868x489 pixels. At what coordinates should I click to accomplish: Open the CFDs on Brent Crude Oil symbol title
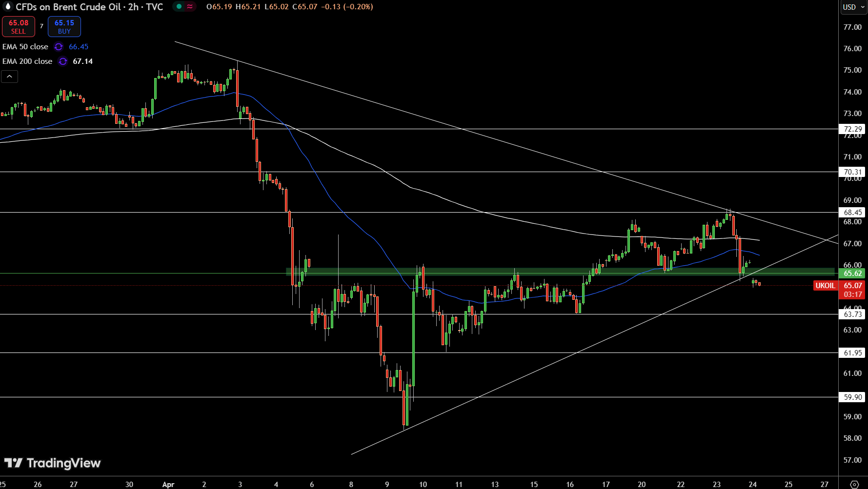coord(89,7)
